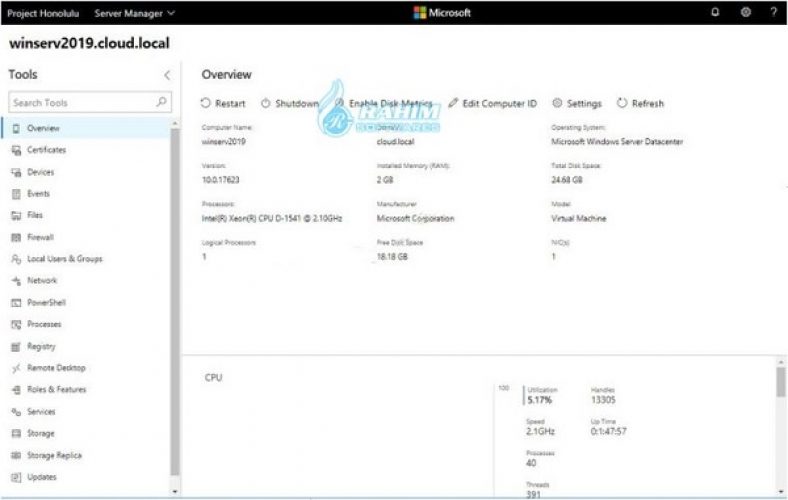Click the PowerShell icon in sidebar
Image resolution: width=788 pixels, height=500 pixels.
pyautogui.click(x=16, y=303)
